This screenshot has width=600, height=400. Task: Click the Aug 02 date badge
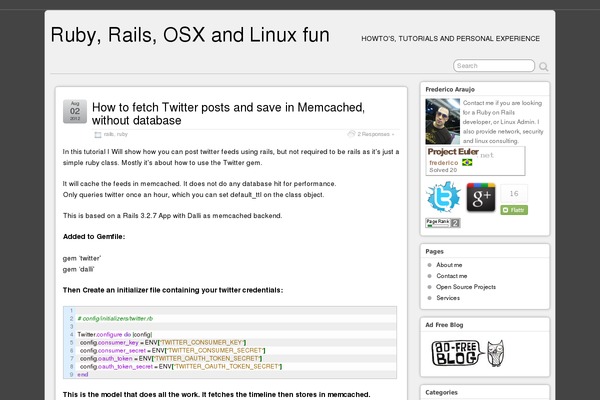coord(75,111)
